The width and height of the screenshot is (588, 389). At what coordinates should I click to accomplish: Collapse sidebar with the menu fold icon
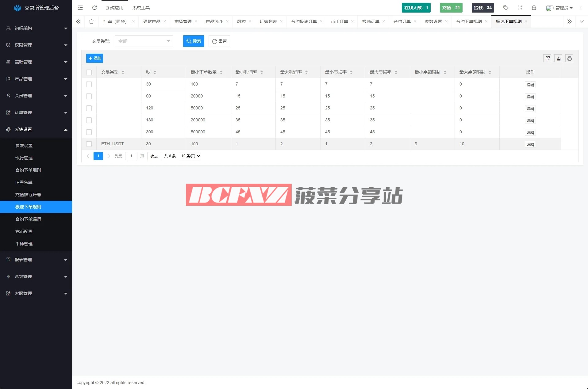pos(80,8)
